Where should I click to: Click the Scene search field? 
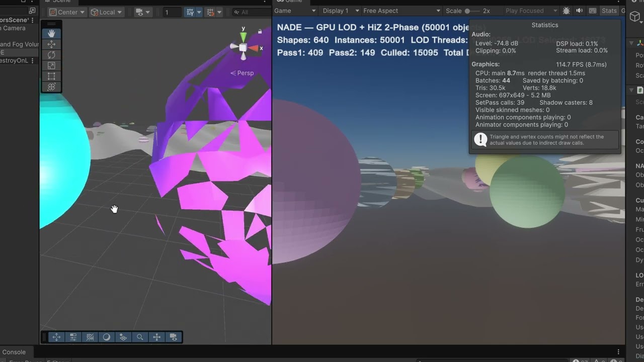tap(252, 12)
